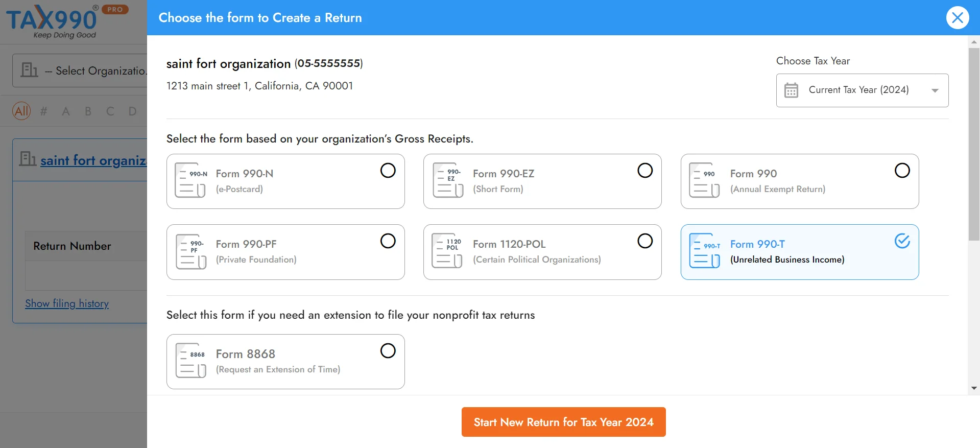This screenshot has width=980, height=448.
Task: Click the Form 990-T title text
Action: tap(757, 244)
